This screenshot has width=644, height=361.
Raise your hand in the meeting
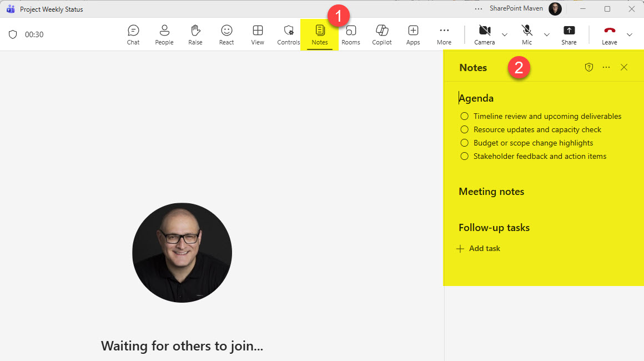pos(195,35)
